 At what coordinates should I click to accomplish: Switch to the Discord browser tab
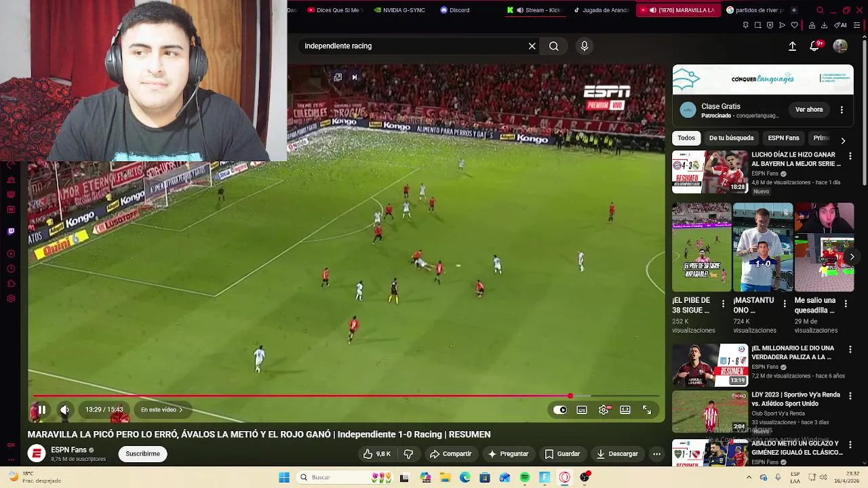pyautogui.click(x=454, y=10)
